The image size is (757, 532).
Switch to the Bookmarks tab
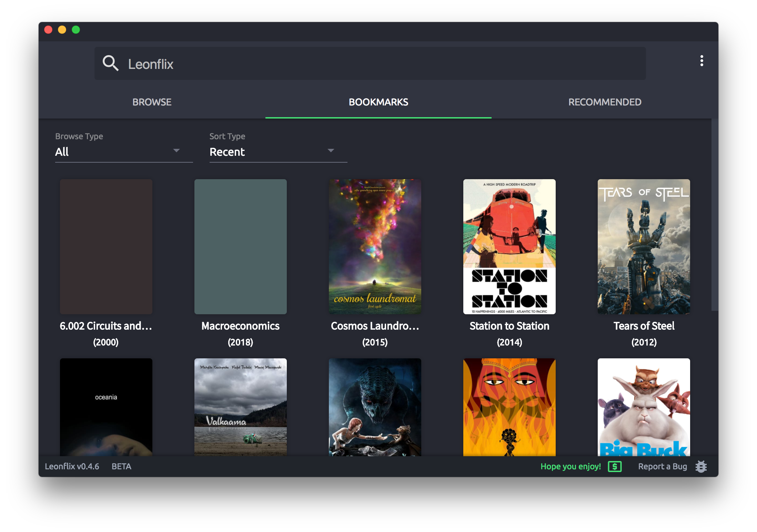378,102
